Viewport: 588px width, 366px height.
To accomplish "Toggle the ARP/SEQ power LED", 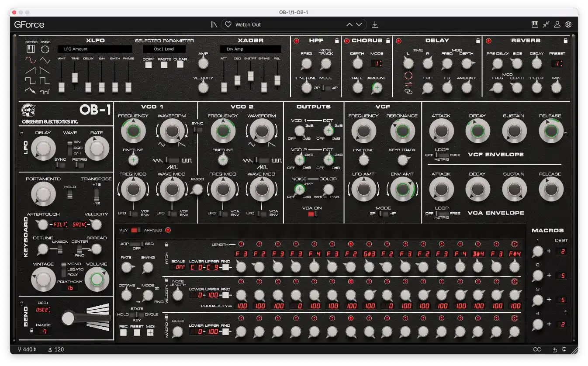I will click(167, 230).
